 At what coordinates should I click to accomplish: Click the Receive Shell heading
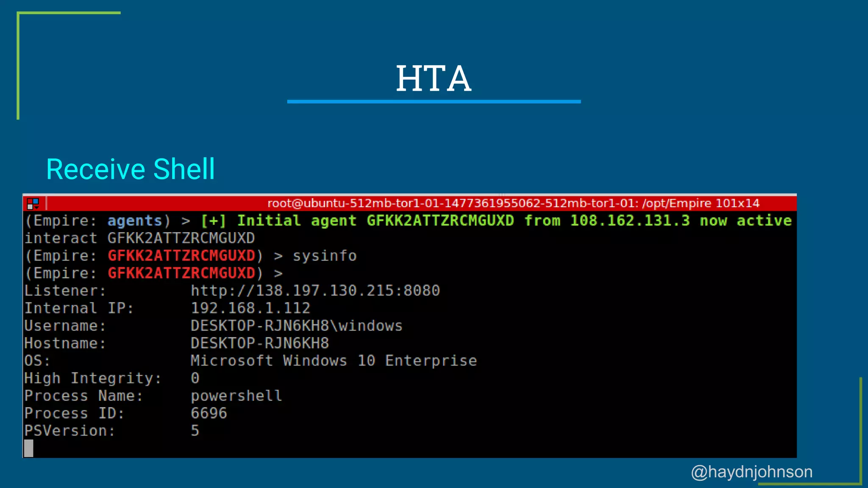coord(131,169)
